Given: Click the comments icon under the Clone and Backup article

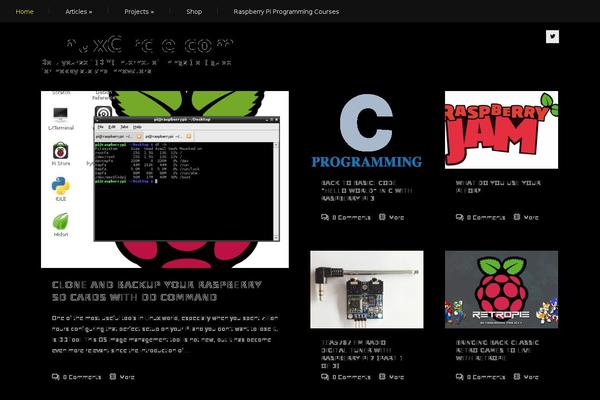Looking at the screenshot, I should click(x=55, y=377).
